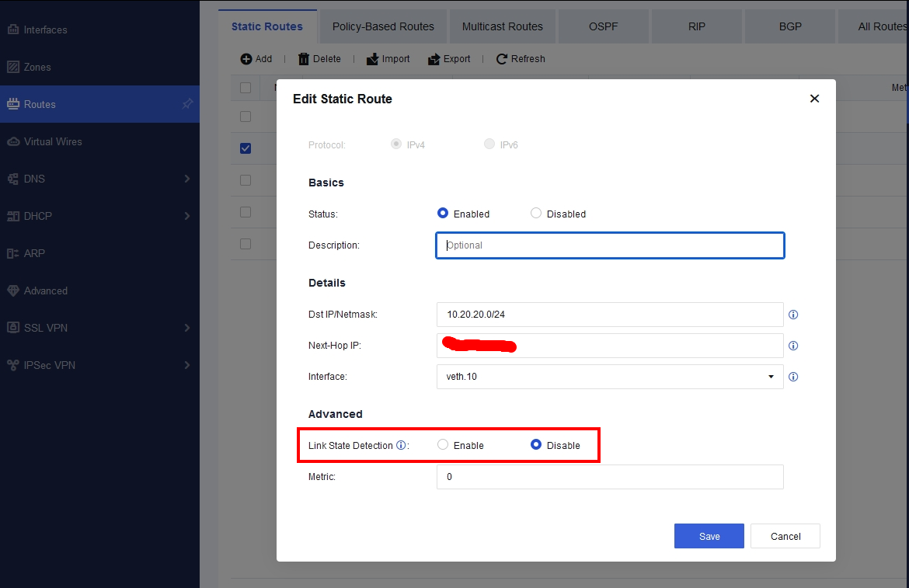Switch to the RIP tab
This screenshot has width=909, height=588.
pyautogui.click(x=697, y=26)
